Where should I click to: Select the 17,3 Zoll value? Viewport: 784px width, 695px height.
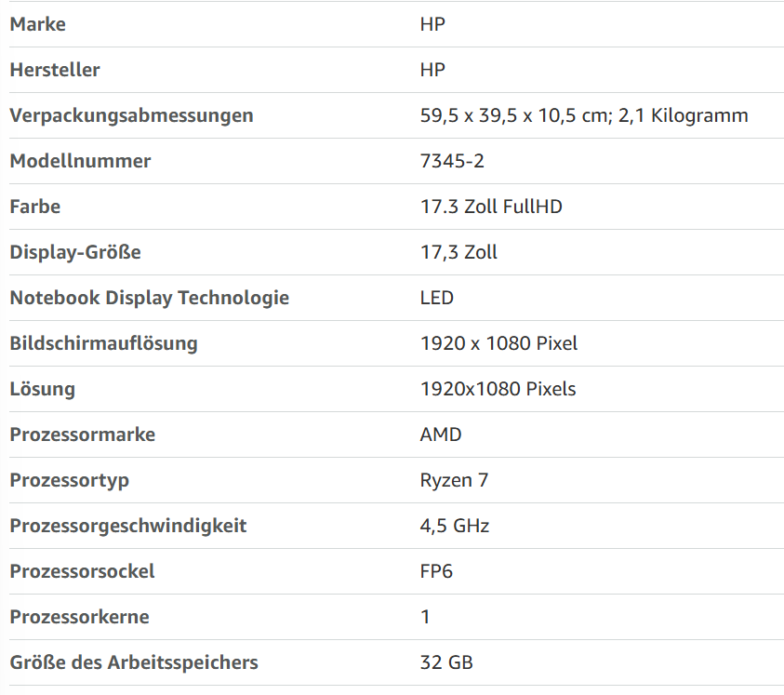point(458,252)
